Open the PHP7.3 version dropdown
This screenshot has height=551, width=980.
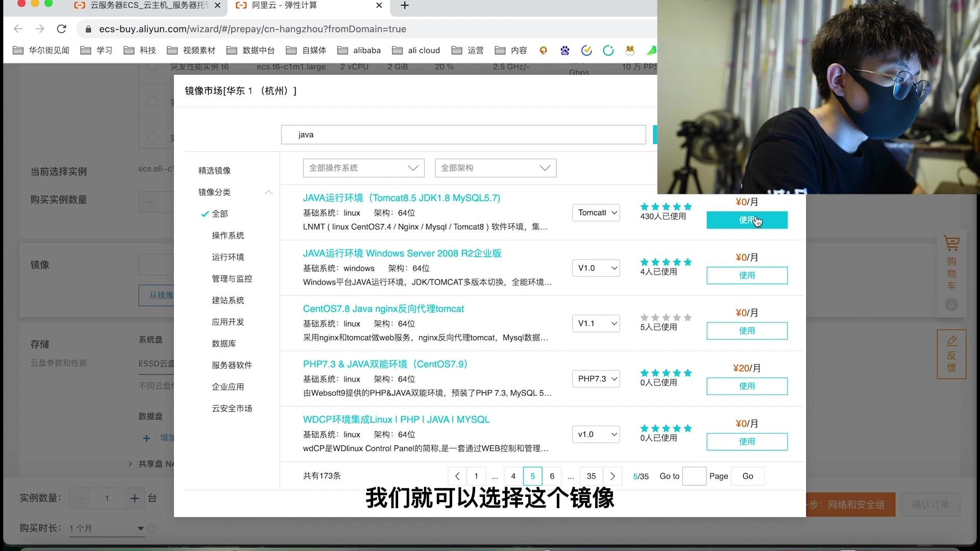coord(596,379)
